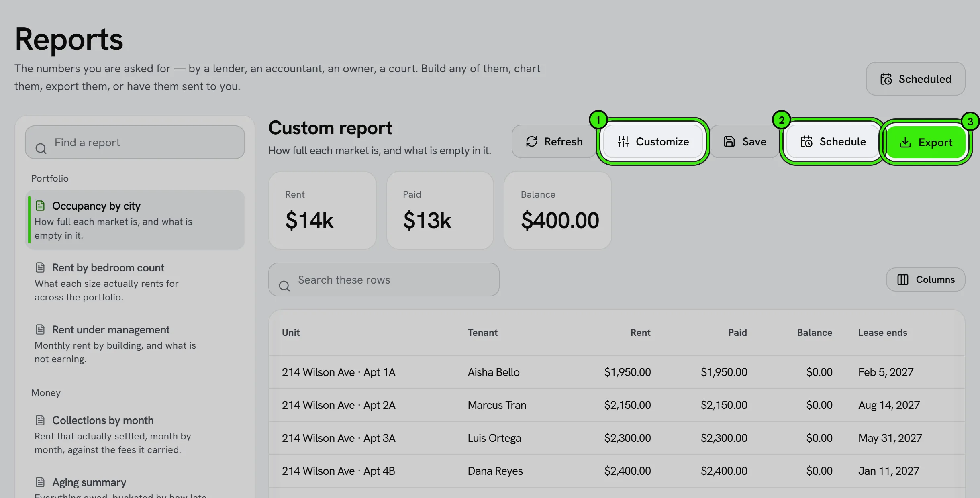The image size is (980, 498).
Task: Click tenant name Dana Reyes
Action: (x=495, y=471)
